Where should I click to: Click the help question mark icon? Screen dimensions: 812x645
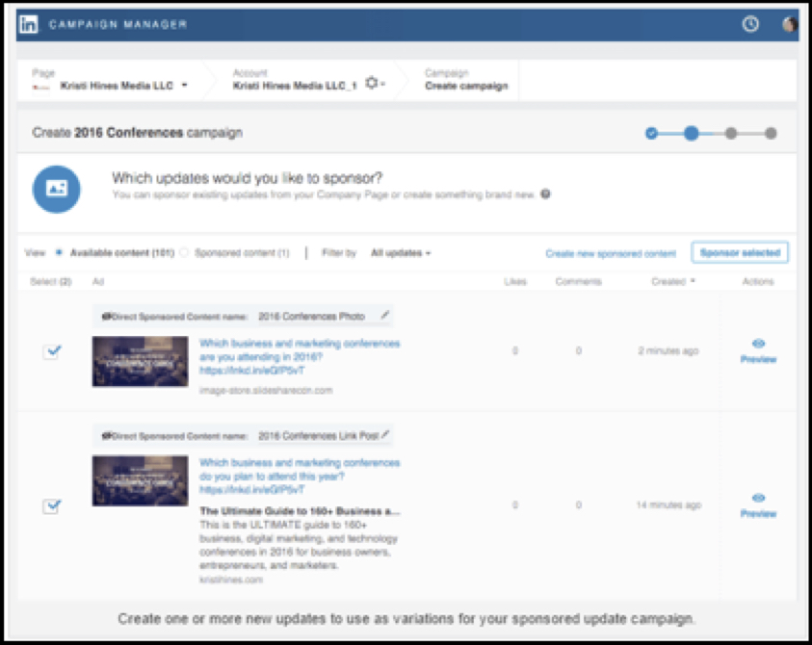tap(545, 194)
